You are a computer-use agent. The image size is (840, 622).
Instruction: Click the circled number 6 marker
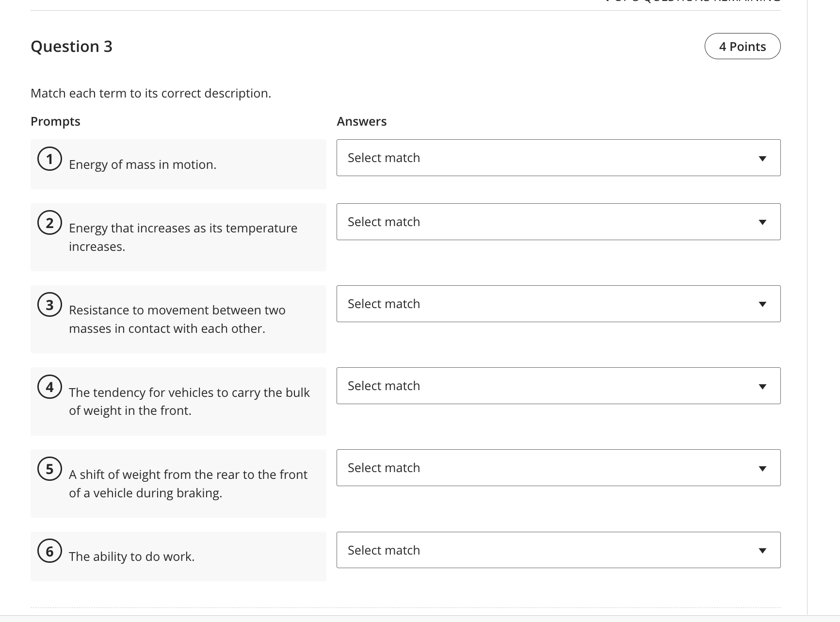click(49, 551)
